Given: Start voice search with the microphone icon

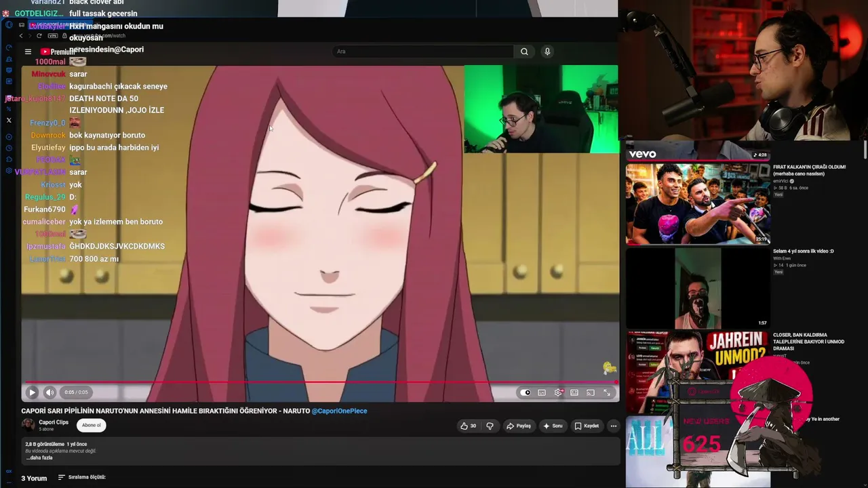Looking at the screenshot, I should (x=547, y=52).
